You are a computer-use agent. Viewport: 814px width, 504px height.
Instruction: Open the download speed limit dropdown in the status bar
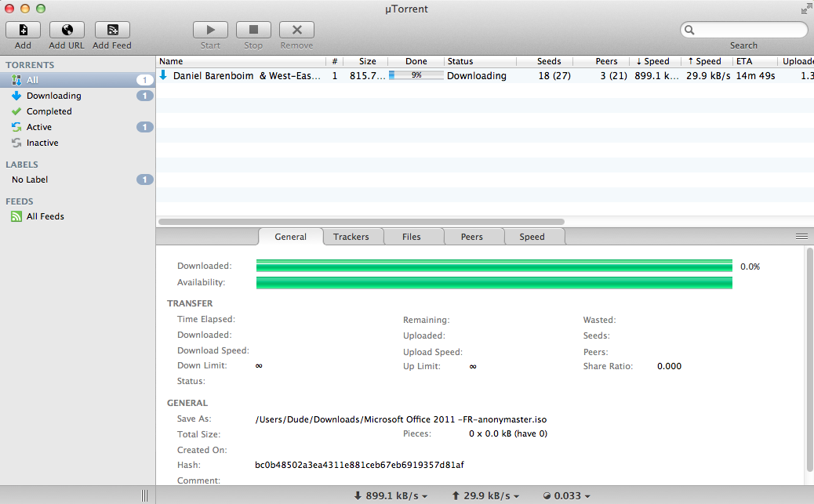(391, 495)
